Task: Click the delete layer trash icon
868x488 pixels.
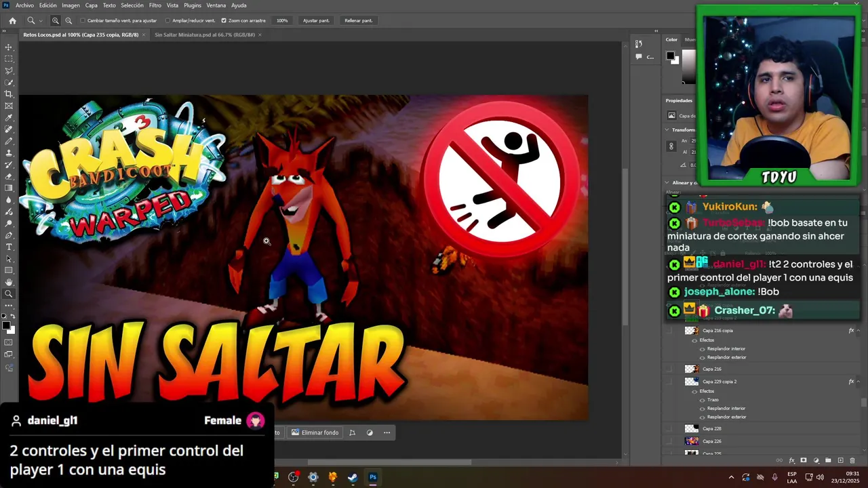Action: 852,461
